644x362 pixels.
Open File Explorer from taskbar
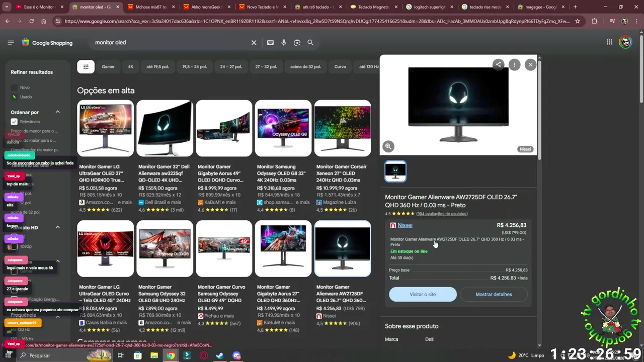[x=154, y=355]
